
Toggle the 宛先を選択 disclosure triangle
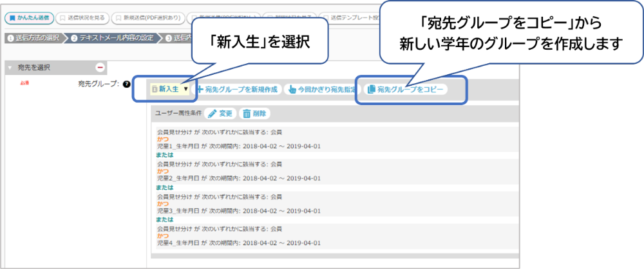click(10, 68)
